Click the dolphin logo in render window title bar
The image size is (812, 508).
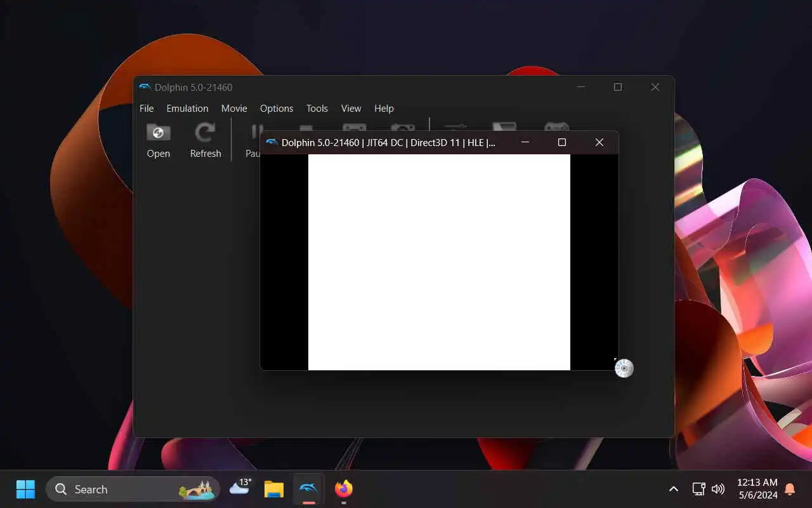point(272,142)
